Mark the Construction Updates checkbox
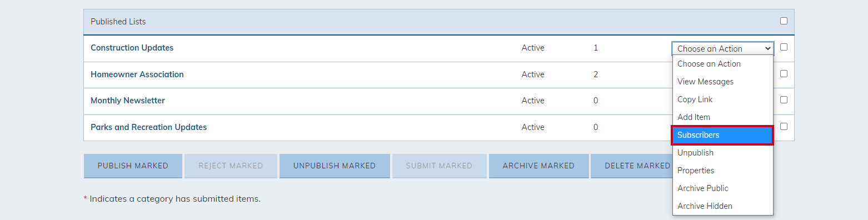868x220 pixels. 784,47
